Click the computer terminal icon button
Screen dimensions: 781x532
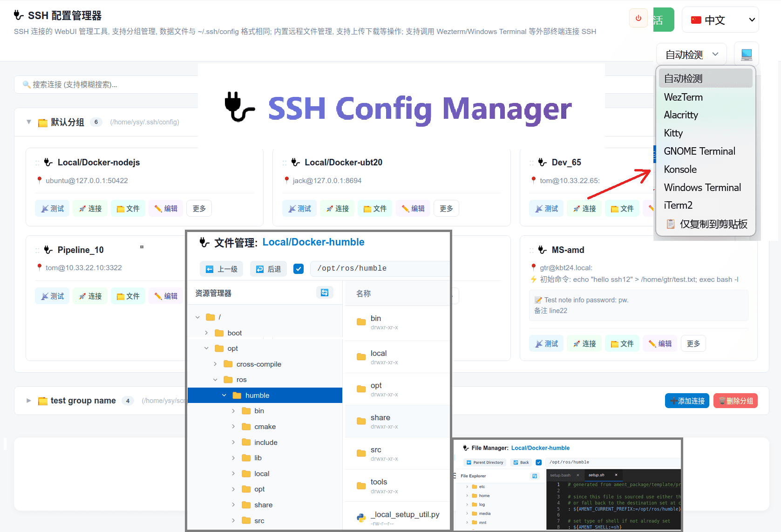(747, 55)
